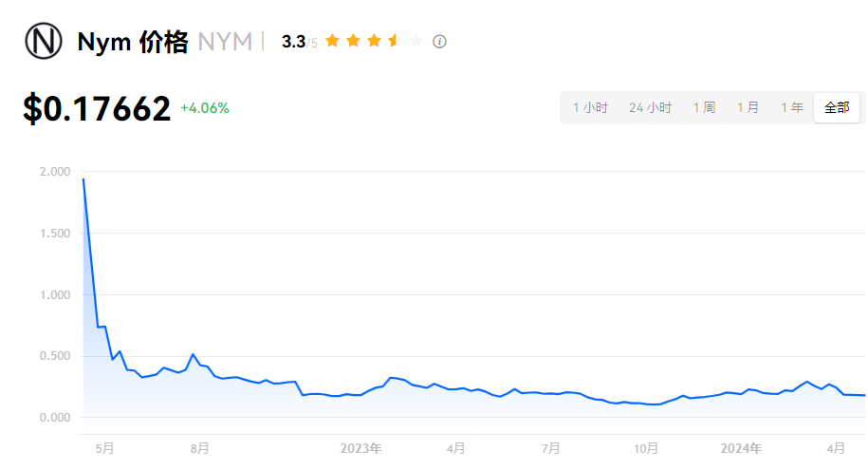868x470 pixels.
Task: Click the third orange rating star
Action: (x=374, y=41)
